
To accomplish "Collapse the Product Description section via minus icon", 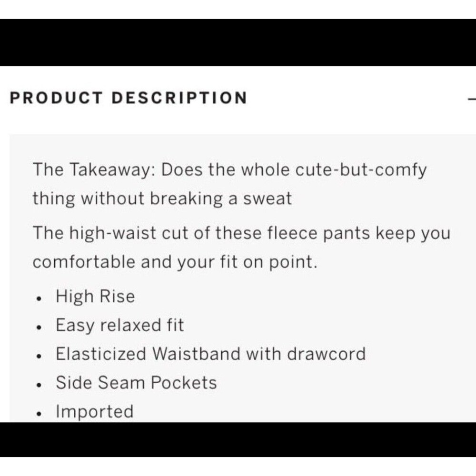I will point(472,99).
